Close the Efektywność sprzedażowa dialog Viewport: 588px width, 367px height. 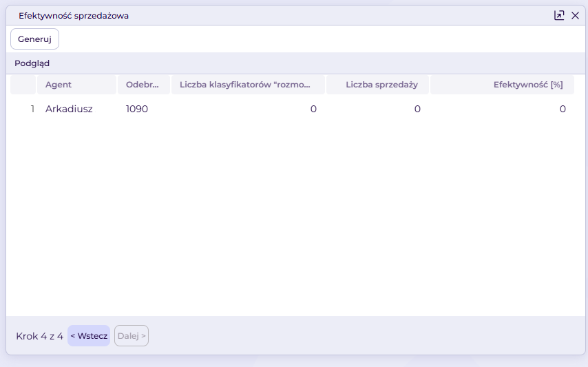click(575, 15)
